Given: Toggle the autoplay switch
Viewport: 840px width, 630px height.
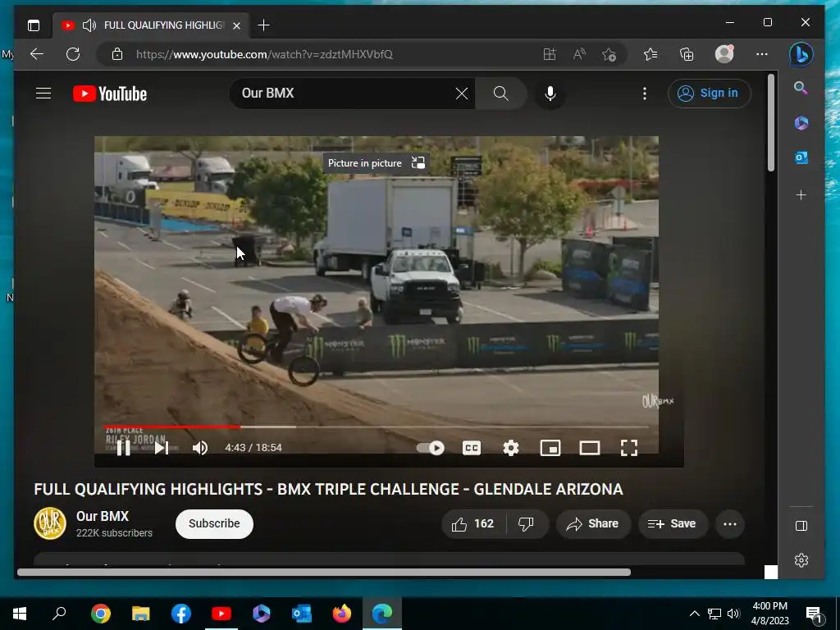Looking at the screenshot, I should click(x=430, y=447).
